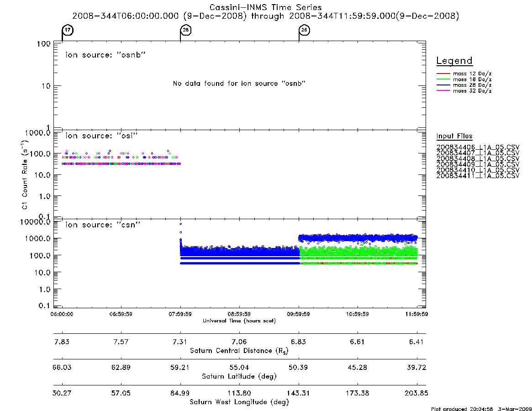The image size is (532, 411).
Task: Click the 'ion source: "csn"' panel label
Action: click(103, 225)
